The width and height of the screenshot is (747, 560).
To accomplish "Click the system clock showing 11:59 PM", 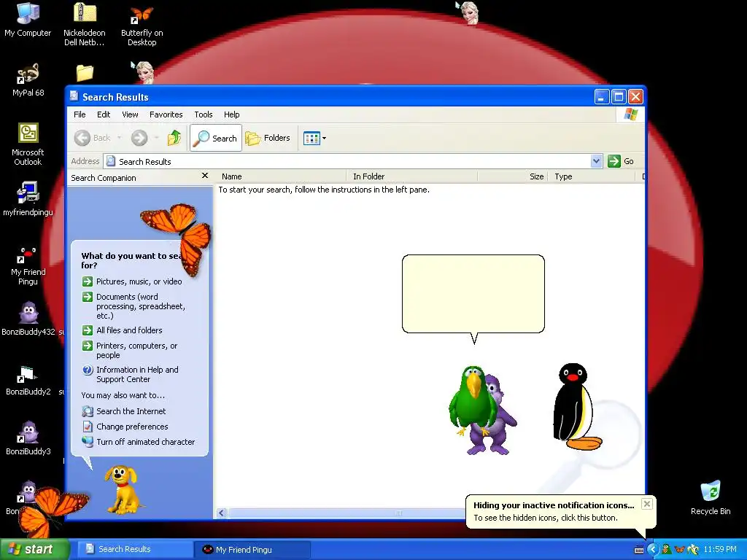I will coord(720,550).
